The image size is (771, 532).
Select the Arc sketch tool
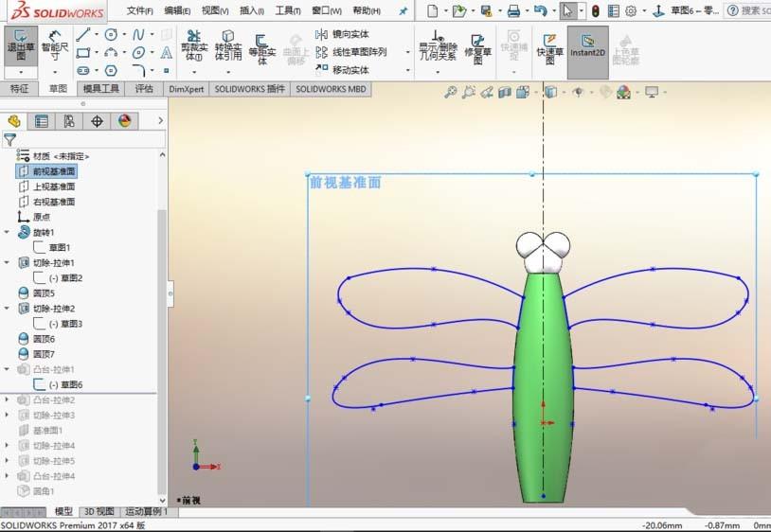[x=111, y=53]
